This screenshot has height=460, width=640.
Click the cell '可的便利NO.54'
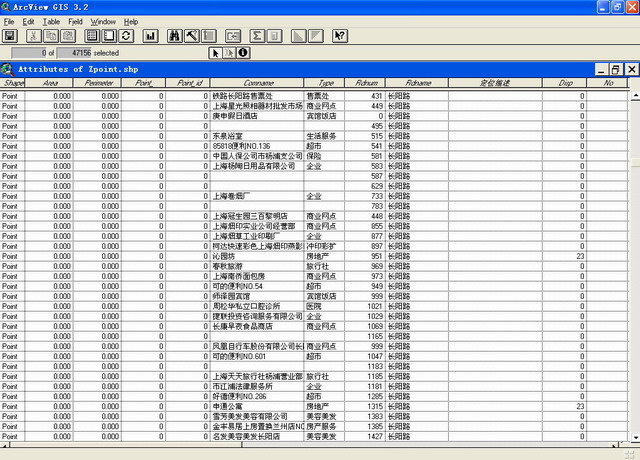[257, 286]
